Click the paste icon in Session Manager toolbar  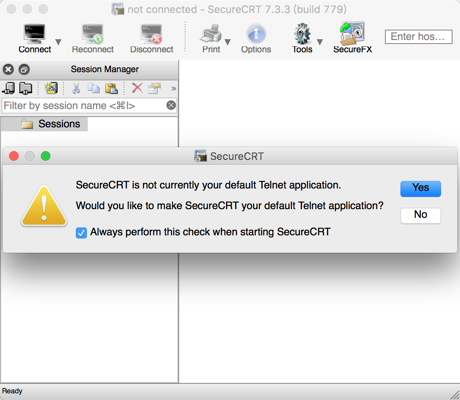point(111,88)
